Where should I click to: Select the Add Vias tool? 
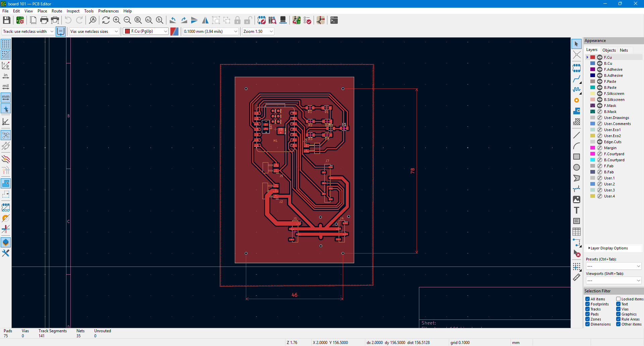click(577, 100)
